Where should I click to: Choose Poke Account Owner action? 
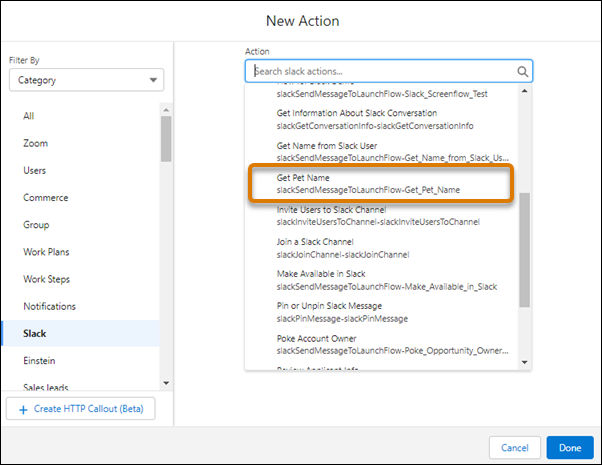coord(382,344)
